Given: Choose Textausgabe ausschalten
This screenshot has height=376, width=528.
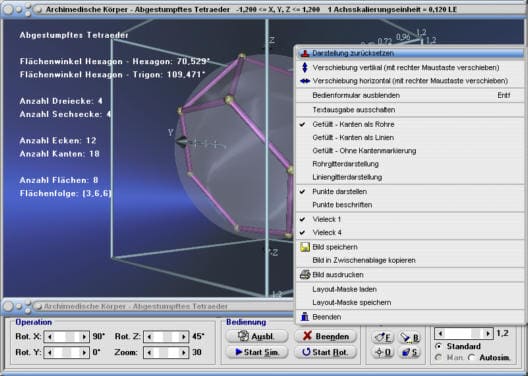Looking at the screenshot, I should point(410,110).
